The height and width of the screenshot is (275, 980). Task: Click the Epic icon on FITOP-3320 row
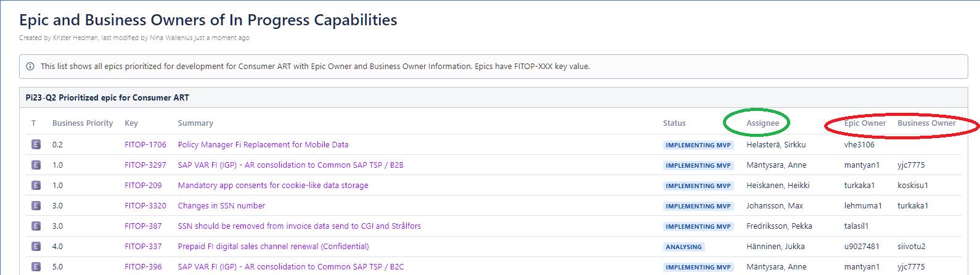[36, 206]
